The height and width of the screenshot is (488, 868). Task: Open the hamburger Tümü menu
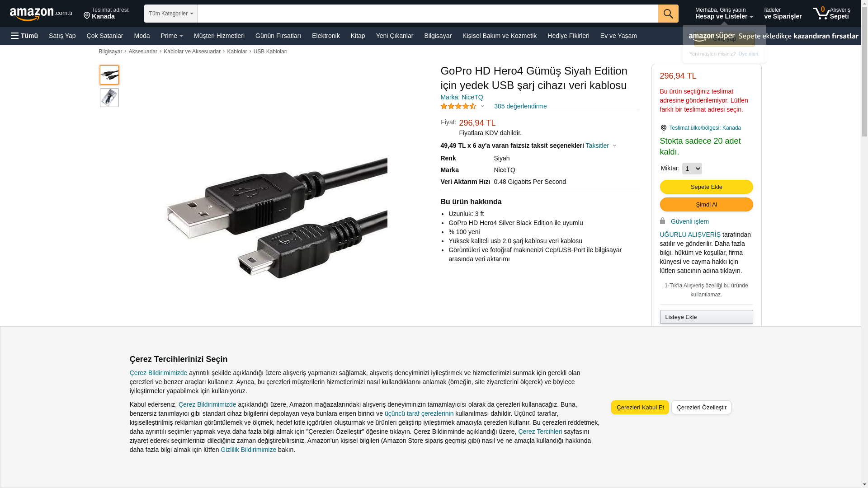[x=24, y=36]
